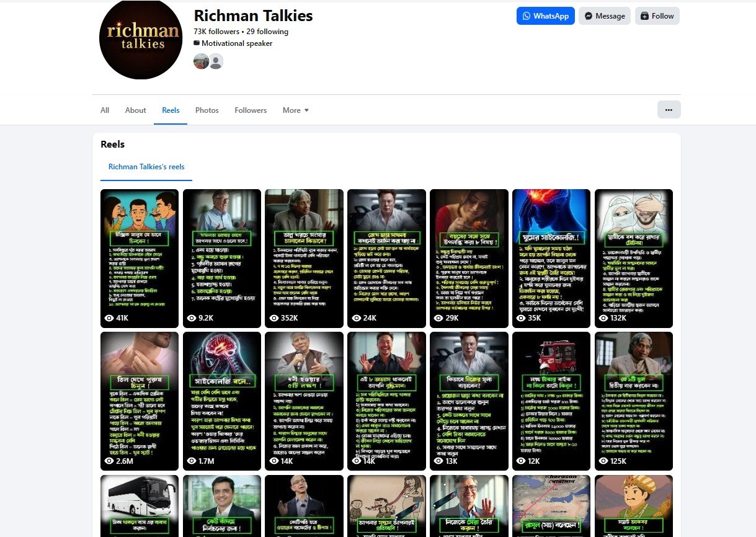
Task: Play the brain reel with 35K views
Action: coord(551,258)
